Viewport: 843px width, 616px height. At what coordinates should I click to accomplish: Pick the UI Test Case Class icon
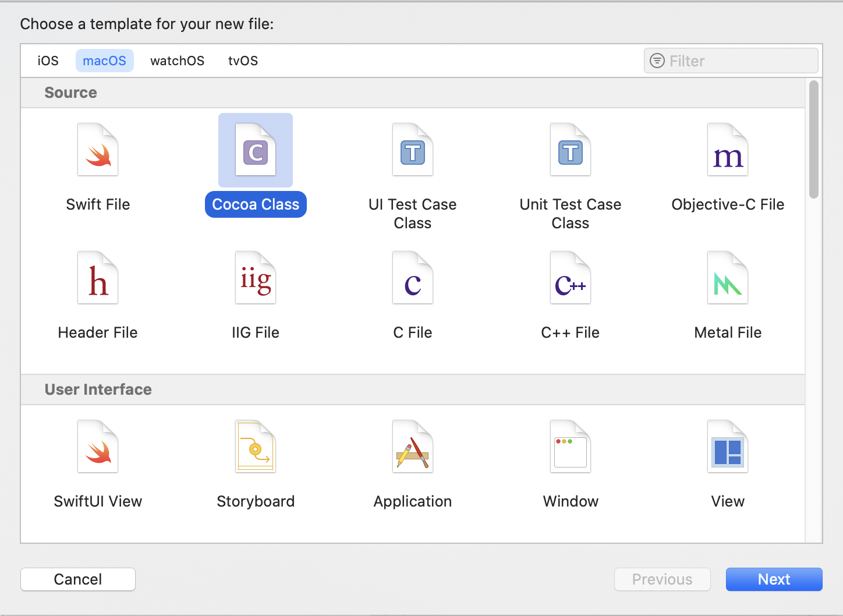413,150
